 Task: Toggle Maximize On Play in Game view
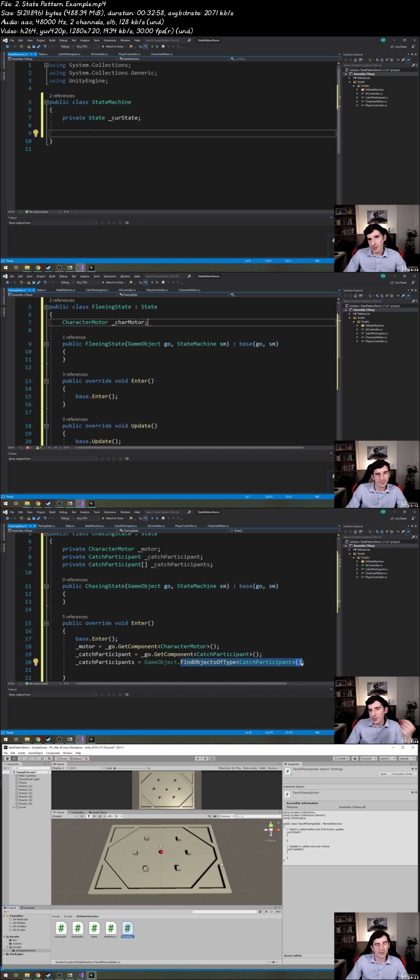click(x=230, y=768)
